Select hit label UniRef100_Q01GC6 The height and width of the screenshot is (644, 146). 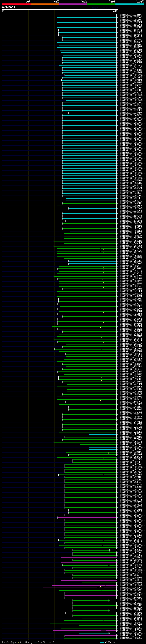click(131, 55)
